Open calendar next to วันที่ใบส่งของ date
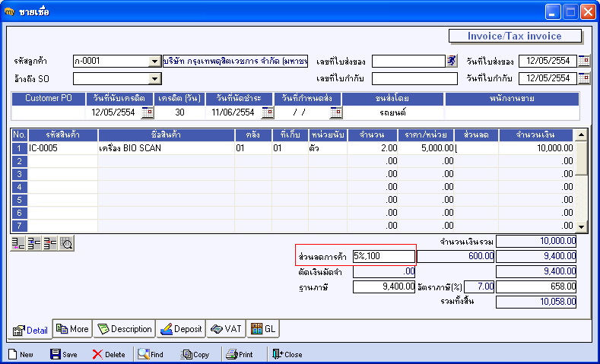This screenshot has height=364, width=600. coord(584,61)
